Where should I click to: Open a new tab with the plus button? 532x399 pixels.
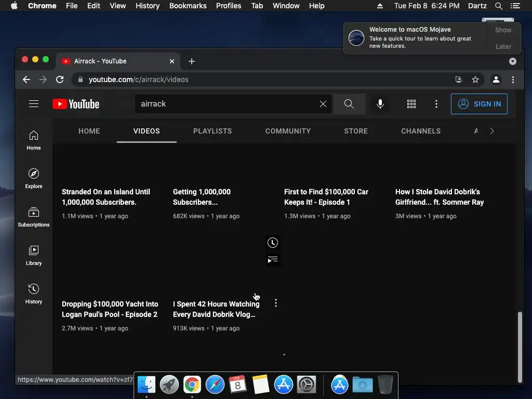(x=192, y=61)
